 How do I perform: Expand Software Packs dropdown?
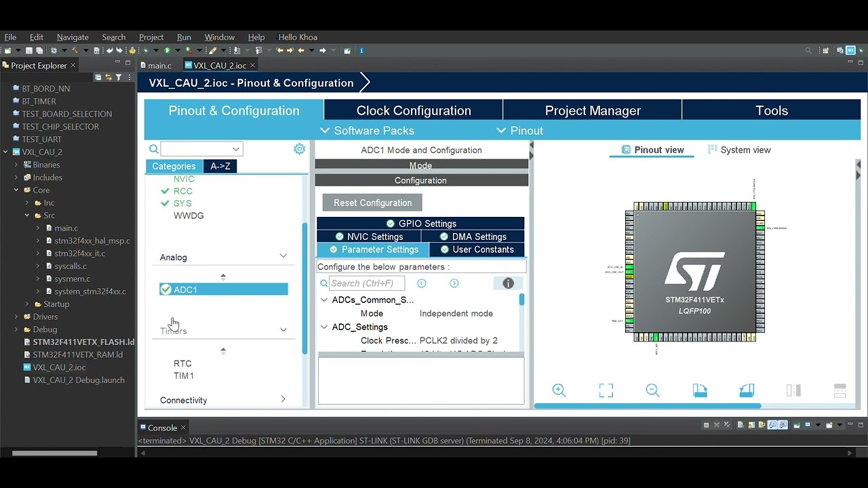(x=367, y=130)
